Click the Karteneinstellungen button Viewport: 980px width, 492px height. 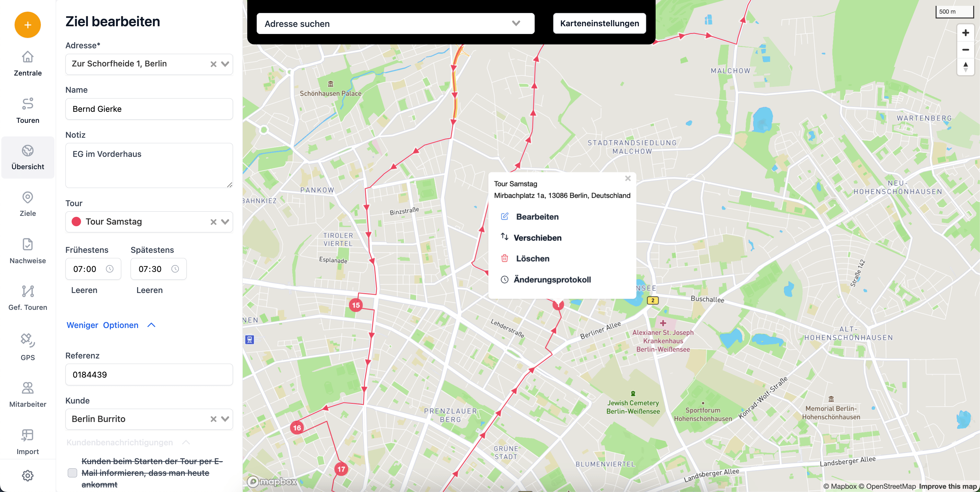599,23
